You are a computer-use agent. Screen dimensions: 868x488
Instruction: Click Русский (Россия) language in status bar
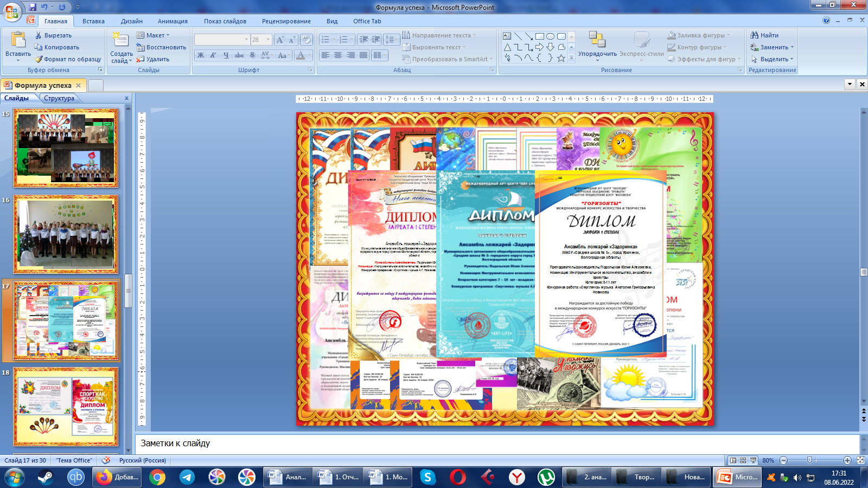[143, 460]
